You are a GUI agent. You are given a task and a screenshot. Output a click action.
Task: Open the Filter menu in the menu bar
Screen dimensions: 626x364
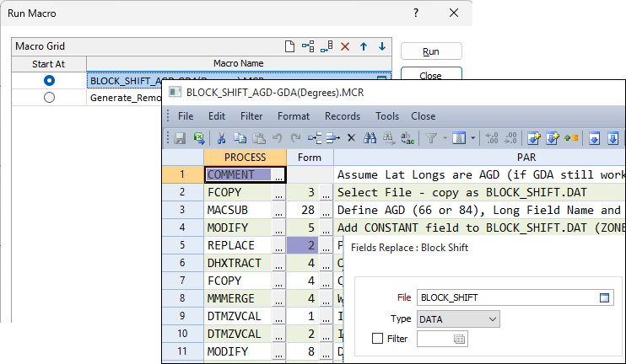(x=251, y=116)
